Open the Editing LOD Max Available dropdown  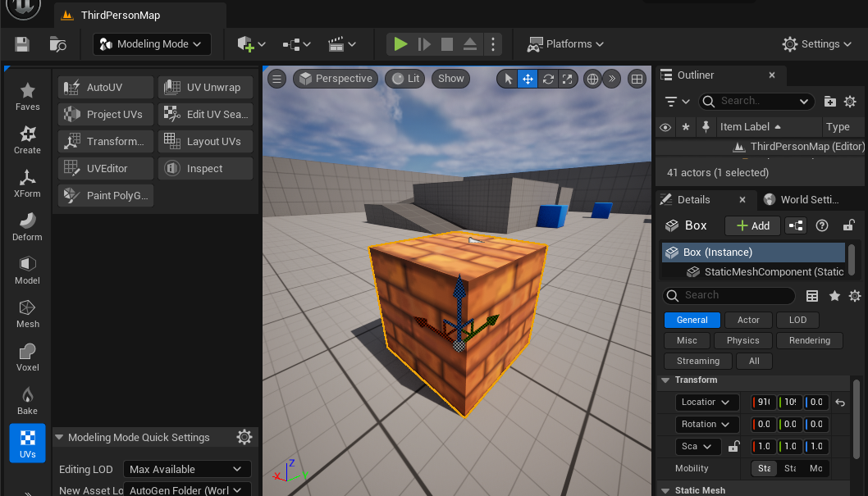(x=187, y=470)
